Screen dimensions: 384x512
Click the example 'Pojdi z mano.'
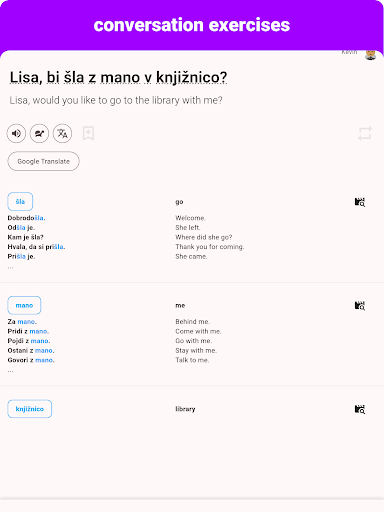tap(29, 341)
